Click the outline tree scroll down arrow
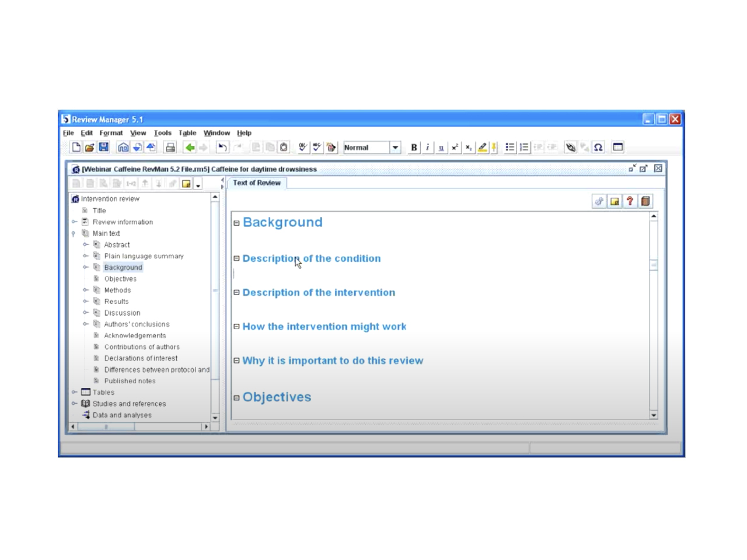Screen dimensions: 747x560 click(215, 418)
